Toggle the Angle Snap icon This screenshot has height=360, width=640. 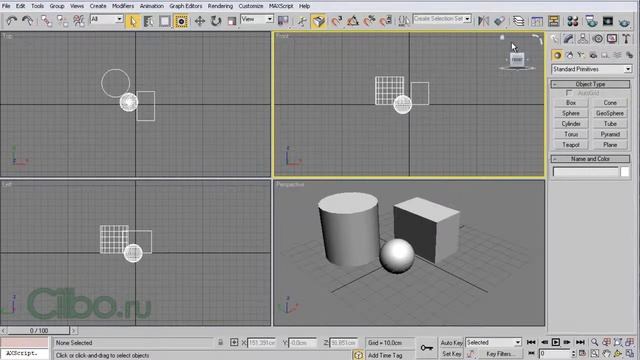[x=353, y=21]
